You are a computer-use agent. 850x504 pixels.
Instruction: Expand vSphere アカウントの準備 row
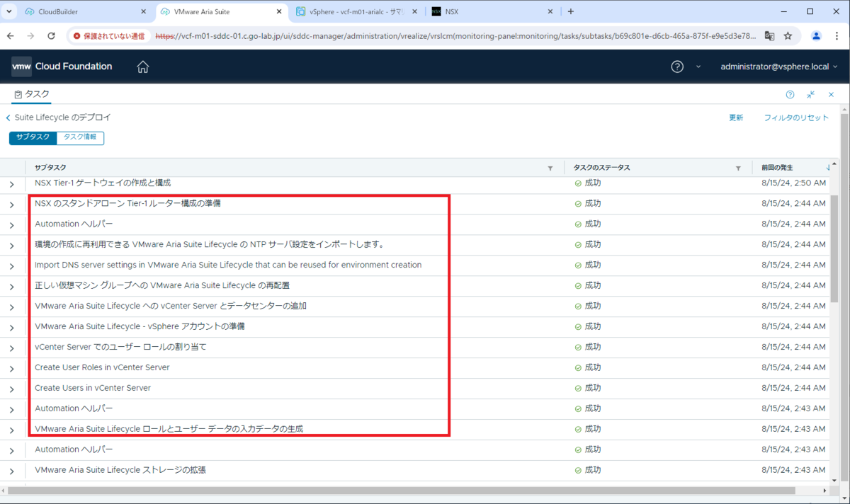[12, 328]
